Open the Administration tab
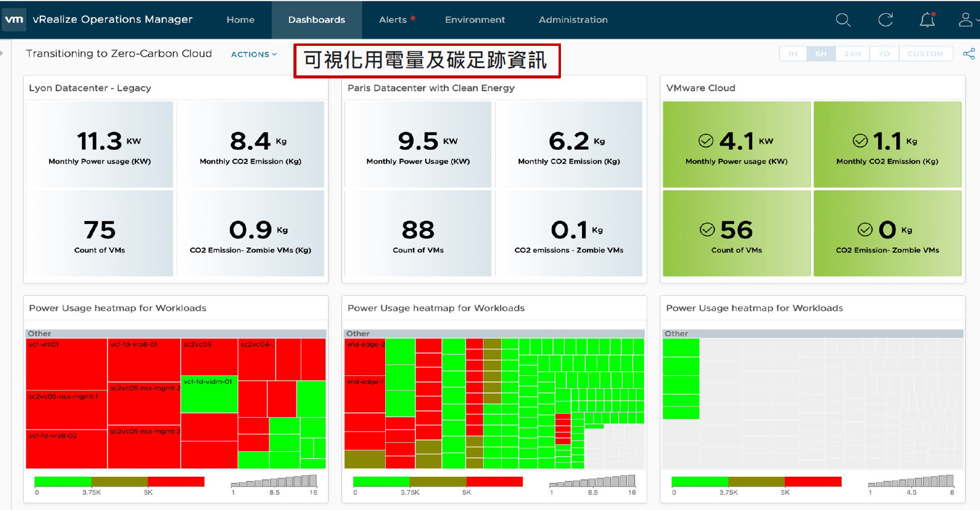This screenshot has height=510, width=980. pyautogui.click(x=573, y=20)
